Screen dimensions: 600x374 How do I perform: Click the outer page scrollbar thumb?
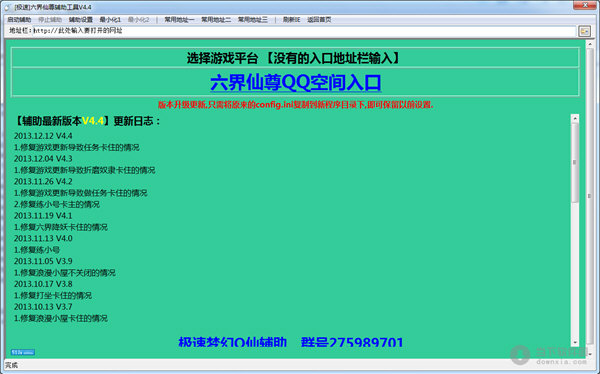coord(590,196)
